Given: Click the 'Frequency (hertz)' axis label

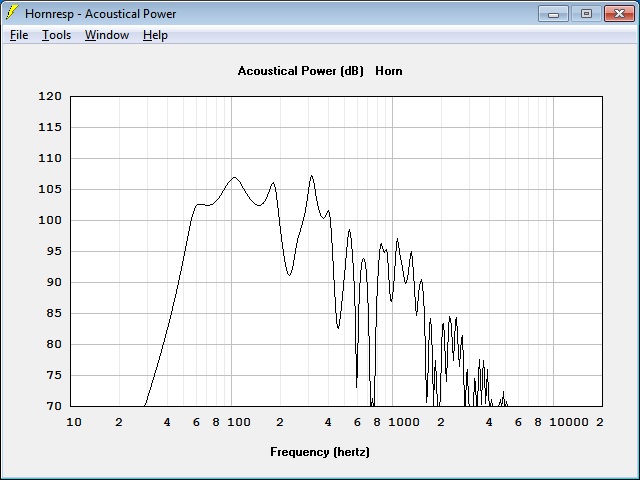Looking at the screenshot, I should tap(320, 452).
